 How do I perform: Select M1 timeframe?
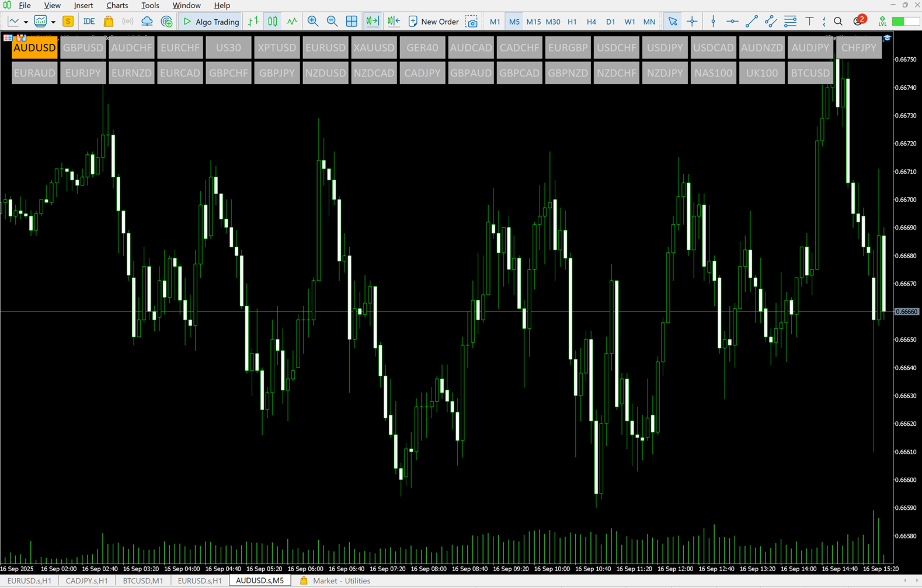[495, 22]
